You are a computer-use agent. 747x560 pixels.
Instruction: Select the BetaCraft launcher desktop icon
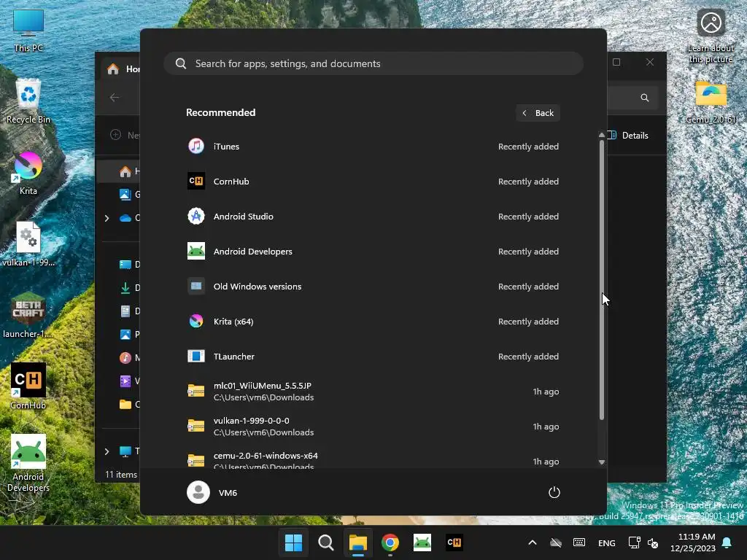coord(28,316)
